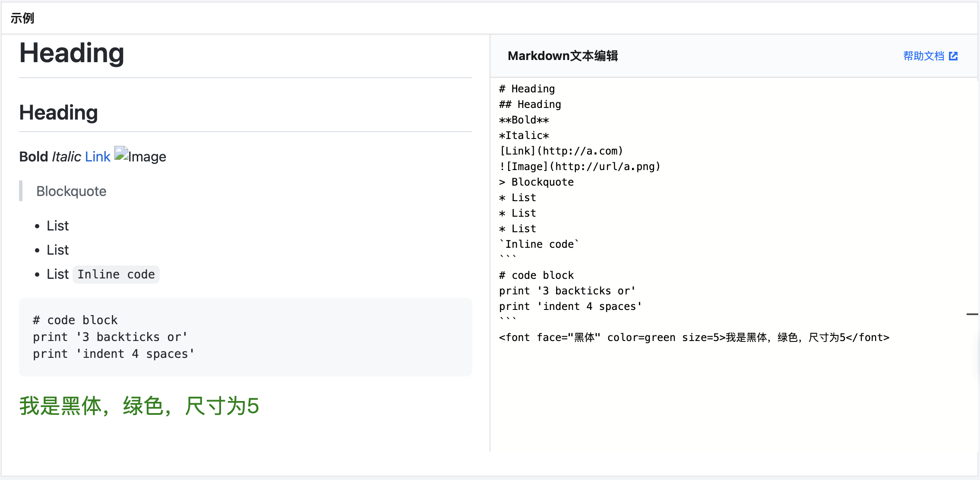This screenshot has height=480, width=980.
Task: Place cursor on '`Inline code`' editor line
Action: (539, 244)
